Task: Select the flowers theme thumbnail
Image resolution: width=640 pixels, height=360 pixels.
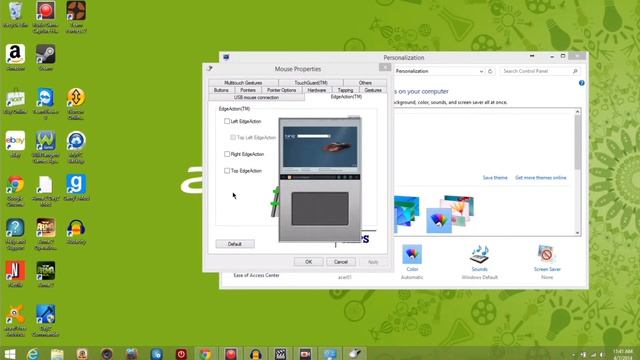Action: 458,210
